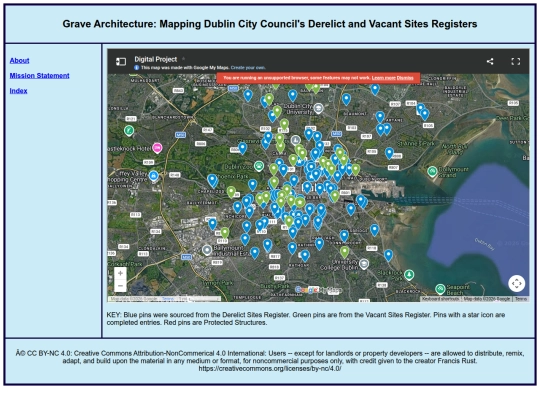The height and width of the screenshot is (405, 540).
Task: Click the KEY description text below the map
Action: coord(306,319)
